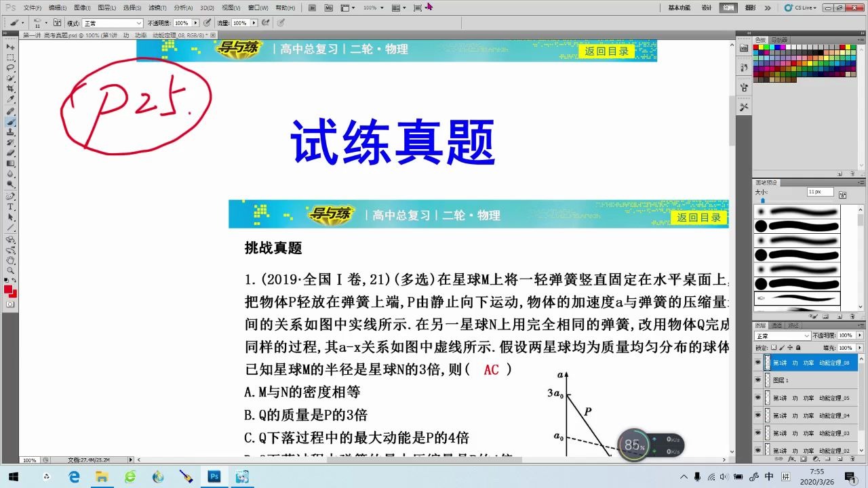Image resolution: width=868 pixels, height=488 pixels.
Task: Select the Eyedropper tool
Action: pyautogui.click(x=10, y=100)
